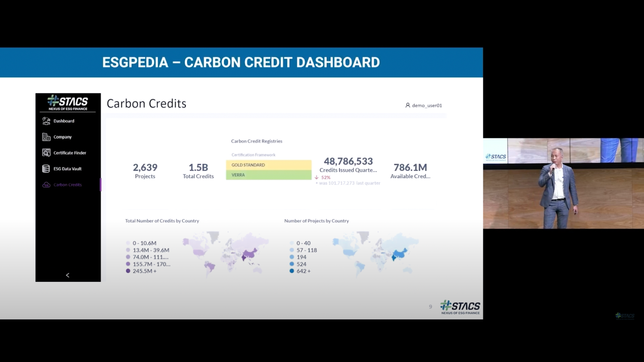Click the 48,786,533 credits issued value
Viewport: 644px width, 362px height.
348,161
